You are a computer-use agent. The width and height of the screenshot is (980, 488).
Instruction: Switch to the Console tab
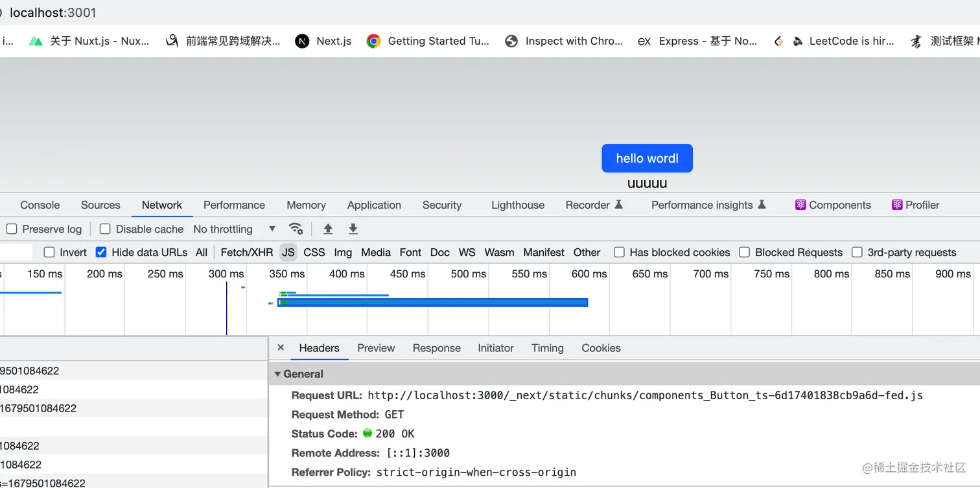tap(40, 205)
